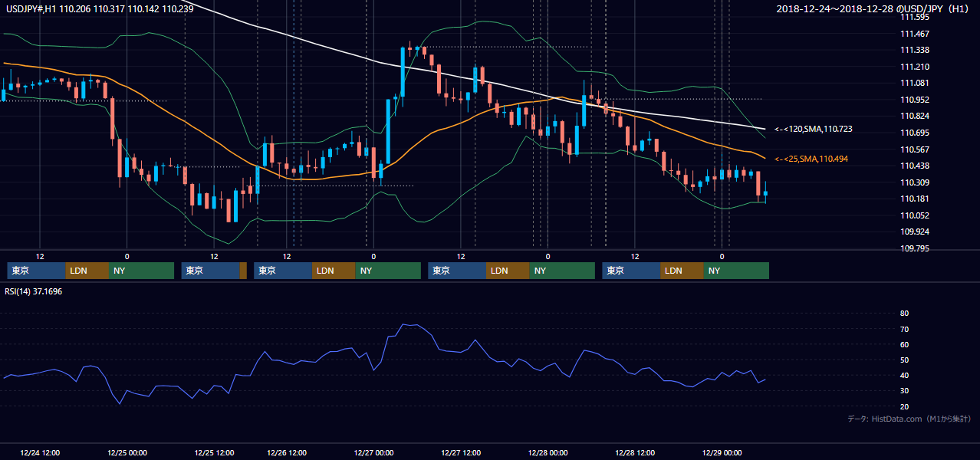980x460 pixels.
Task: Select price label 111.595
Action: pos(914,17)
